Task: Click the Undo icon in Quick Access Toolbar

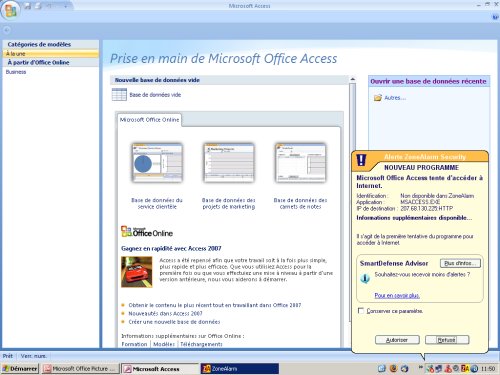Action: coord(49,6)
